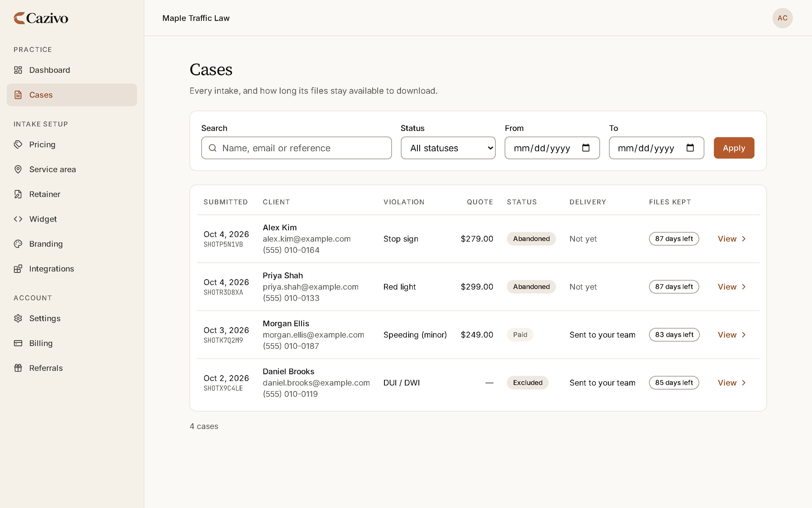This screenshot has width=812, height=508.
Task: Click the chevron beside View for Alex Kim
Action: click(744, 239)
